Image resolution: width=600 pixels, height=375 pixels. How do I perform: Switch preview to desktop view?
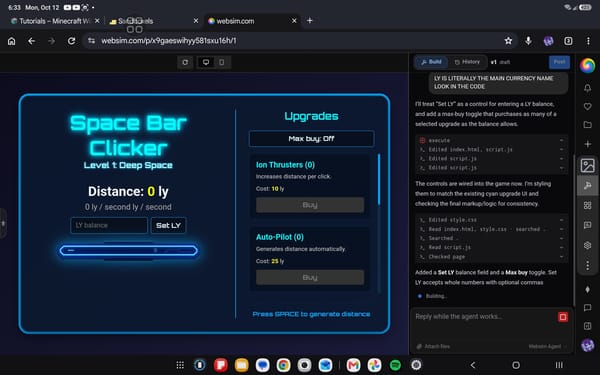pyautogui.click(x=206, y=62)
